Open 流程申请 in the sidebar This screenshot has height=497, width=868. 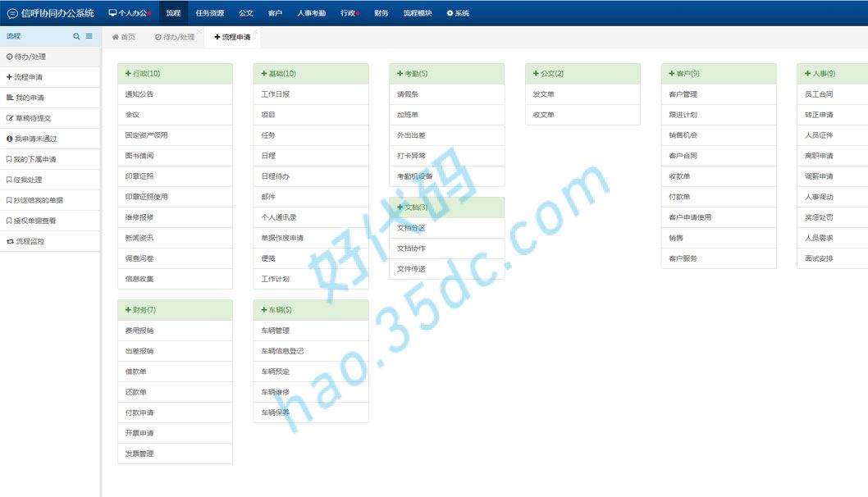(x=50, y=77)
